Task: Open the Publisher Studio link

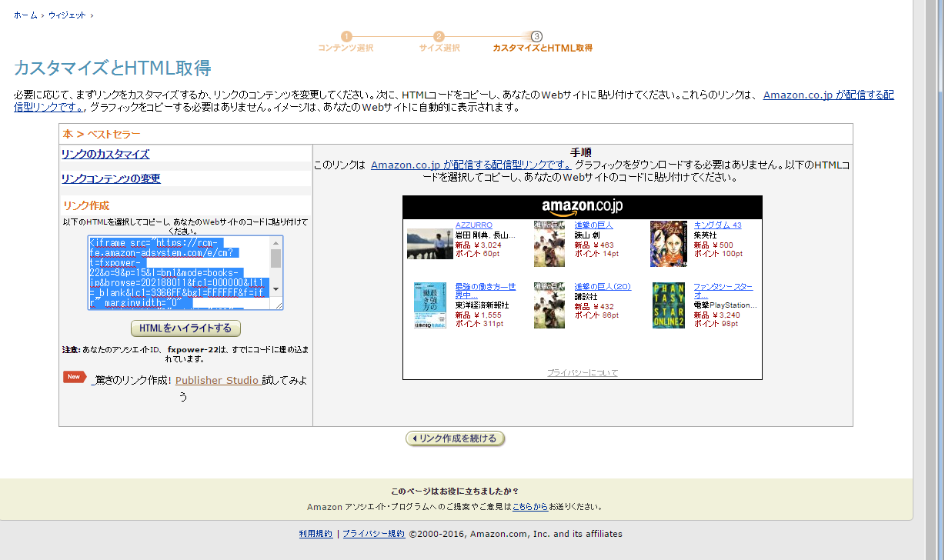Action: click(x=217, y=380)
